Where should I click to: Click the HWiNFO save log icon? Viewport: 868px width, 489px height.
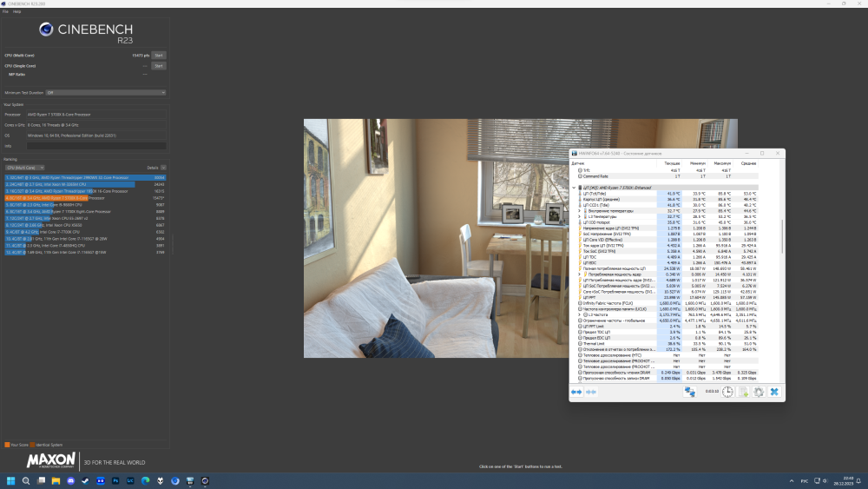743,392
